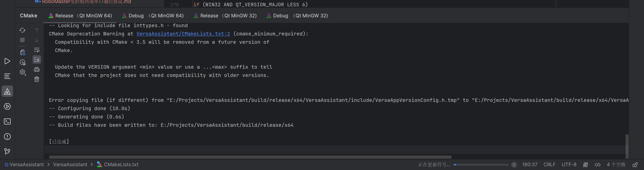Viewport: 644px width, 170px height.
Task: Pause the symbol updating progress
Action: (x=514, y=165)
